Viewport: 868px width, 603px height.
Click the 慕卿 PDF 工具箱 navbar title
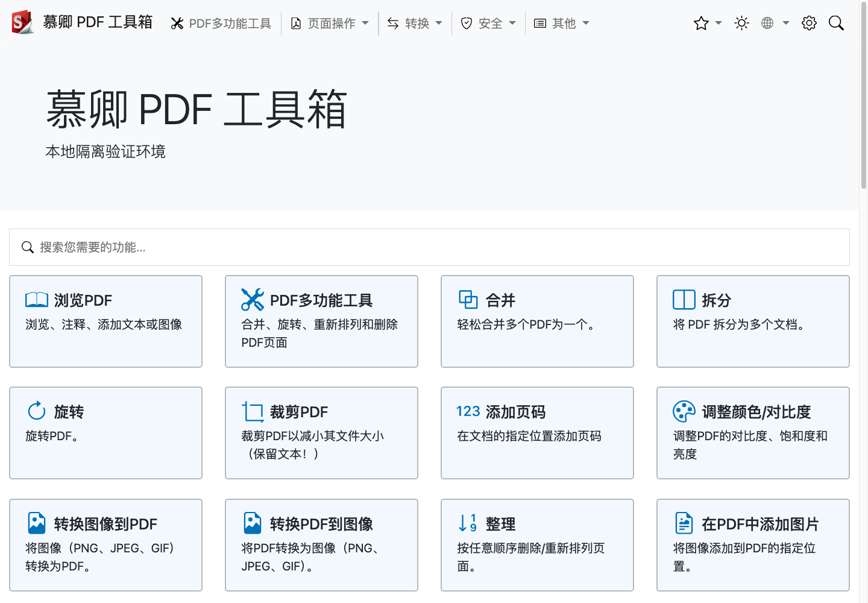98,22
